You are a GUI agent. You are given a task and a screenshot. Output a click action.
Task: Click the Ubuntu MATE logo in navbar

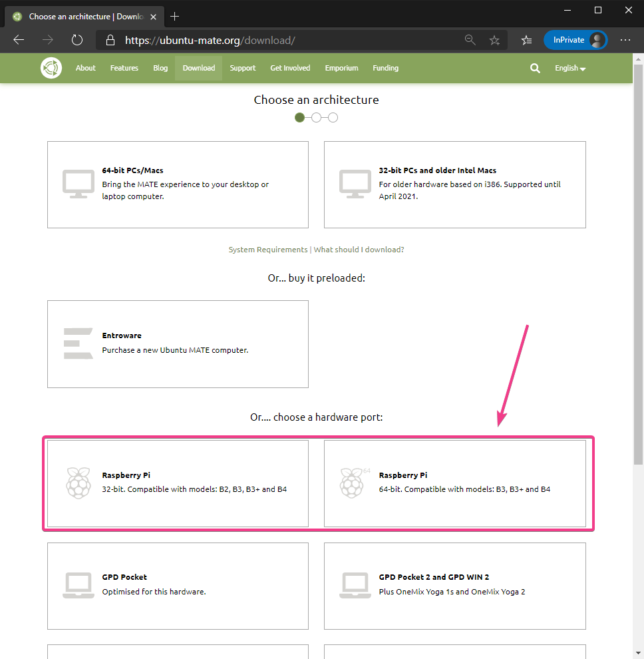(x=51, y=68)
